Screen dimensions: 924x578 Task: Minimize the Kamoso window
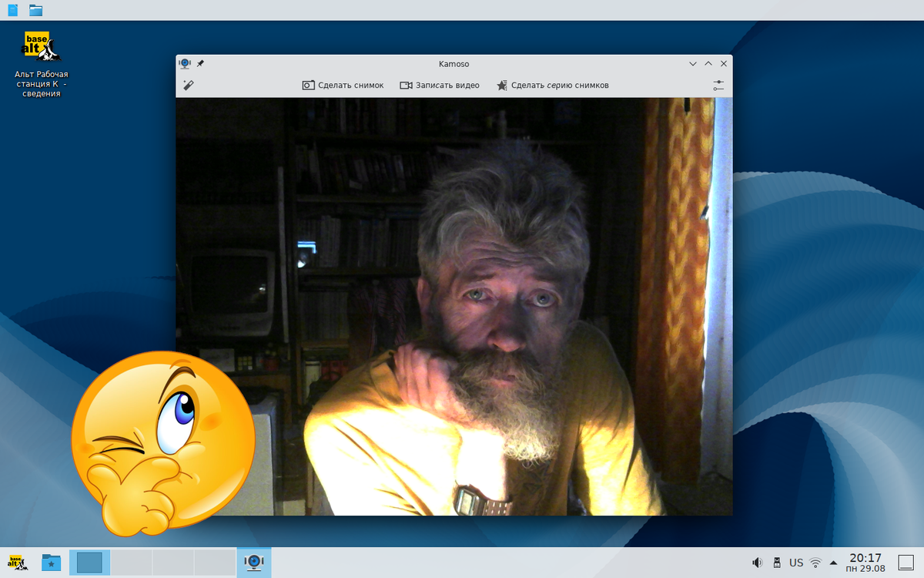point(693,64)
